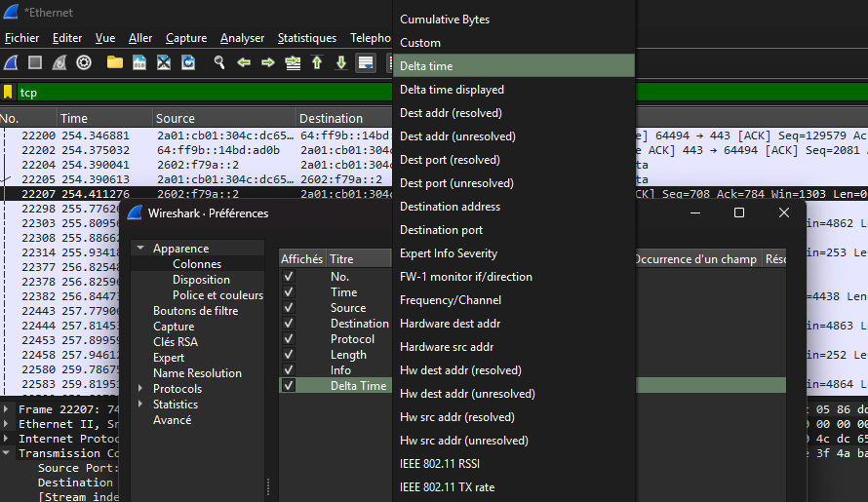Uncheck the Delta Time column checkbox
The width and height of the screenshot is (868, 502).
coord(288,386)
